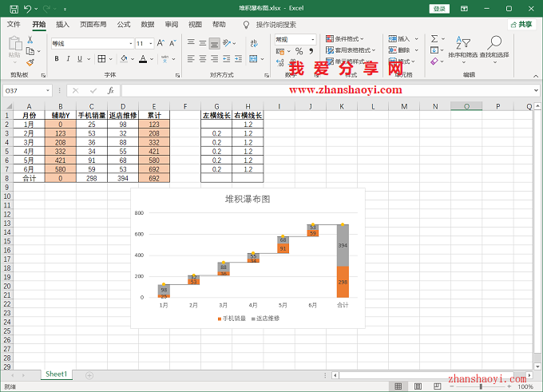Toggle center horizontal alignment
Viewport: 543px width, 392px height.
pos(203,59)
